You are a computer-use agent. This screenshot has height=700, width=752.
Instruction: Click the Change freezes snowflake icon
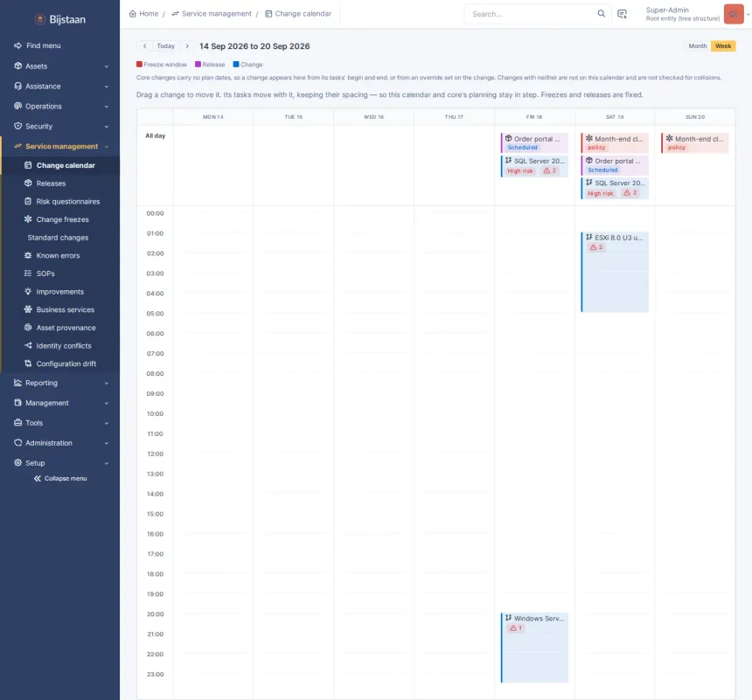(x=28, y=219)
